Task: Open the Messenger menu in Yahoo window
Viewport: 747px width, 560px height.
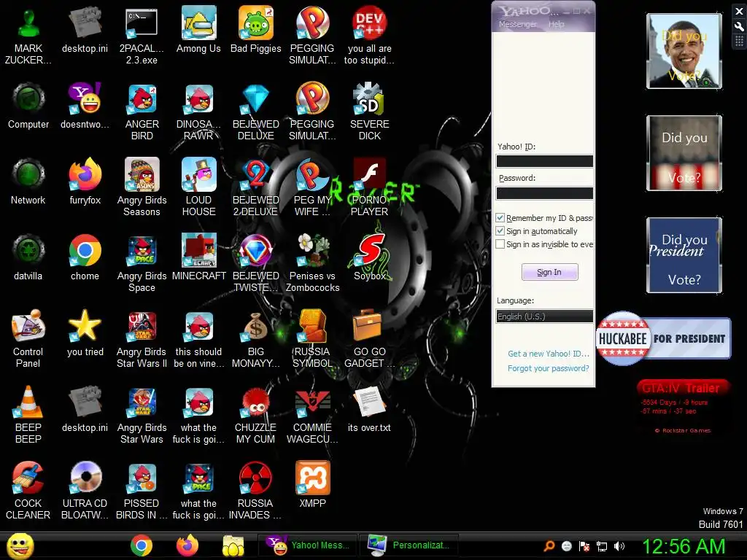Action: pyautogui.click(x=517, y=24)
